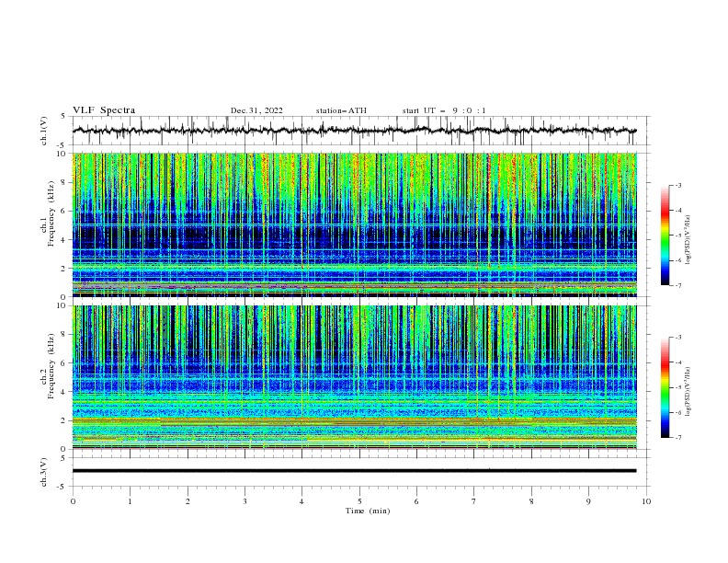Click inside the ch.2 spectrogram panel
Image resolution: width=728 pixels, height=563 pixels.
point(355,377)
